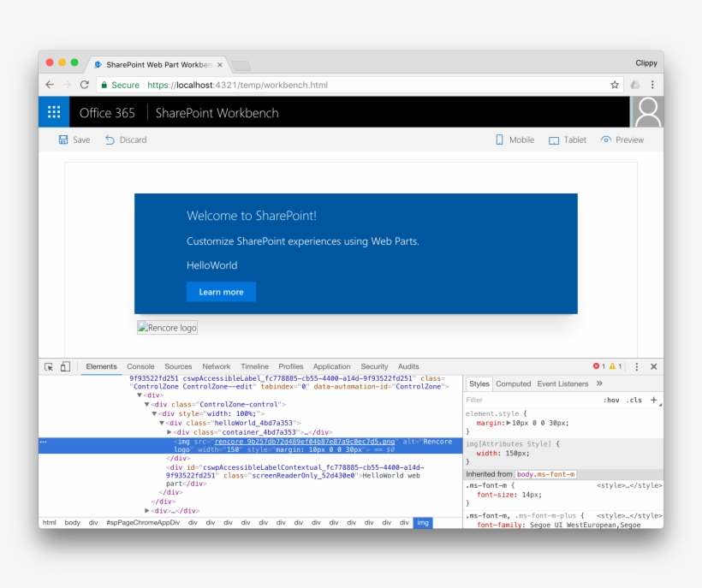The width and height of the screenshot is (702, 588).
Task: Click the green Secure padlock icon
Action: tap(104, 85)
